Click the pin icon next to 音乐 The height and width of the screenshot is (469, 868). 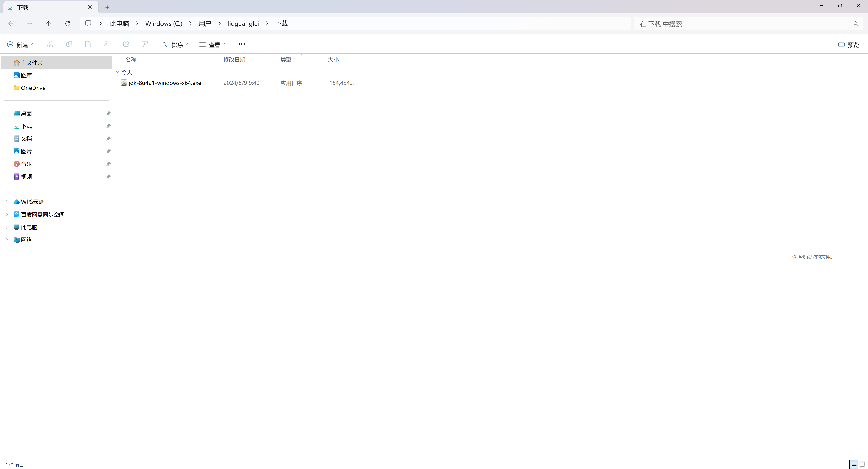(108, 164)
